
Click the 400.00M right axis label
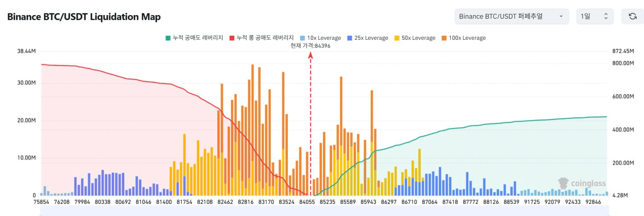tap(623, 130)
